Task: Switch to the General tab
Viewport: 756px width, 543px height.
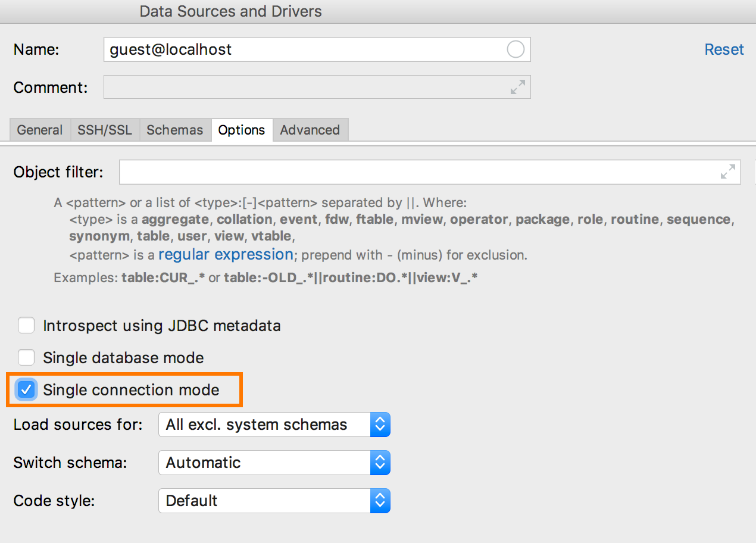Action: click(40, 130)
